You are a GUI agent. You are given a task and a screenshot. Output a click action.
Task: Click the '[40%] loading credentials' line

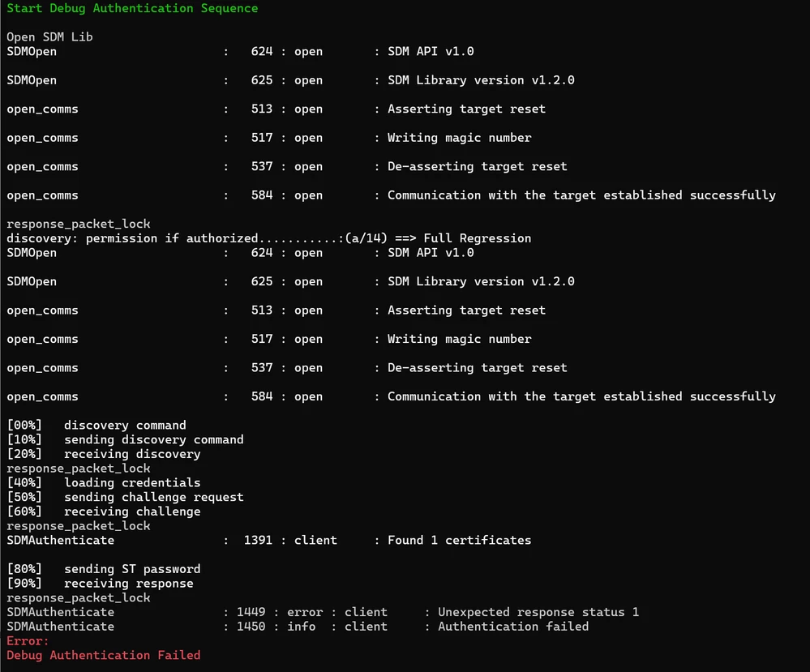click(x=104, y=482)
